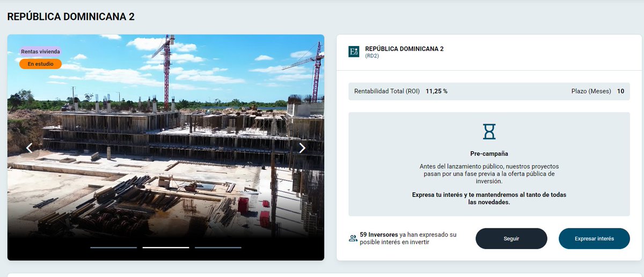Click the Seguir button
644x277 pixels.
point(511,238)
